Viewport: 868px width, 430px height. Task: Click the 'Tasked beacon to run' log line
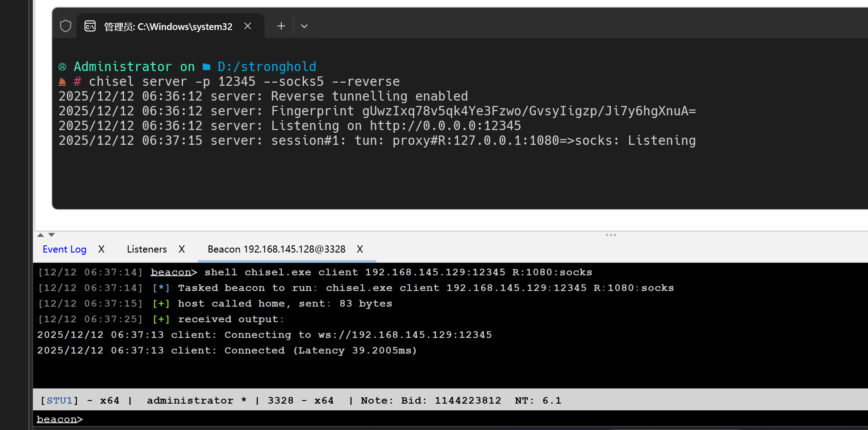coord(356,288)
